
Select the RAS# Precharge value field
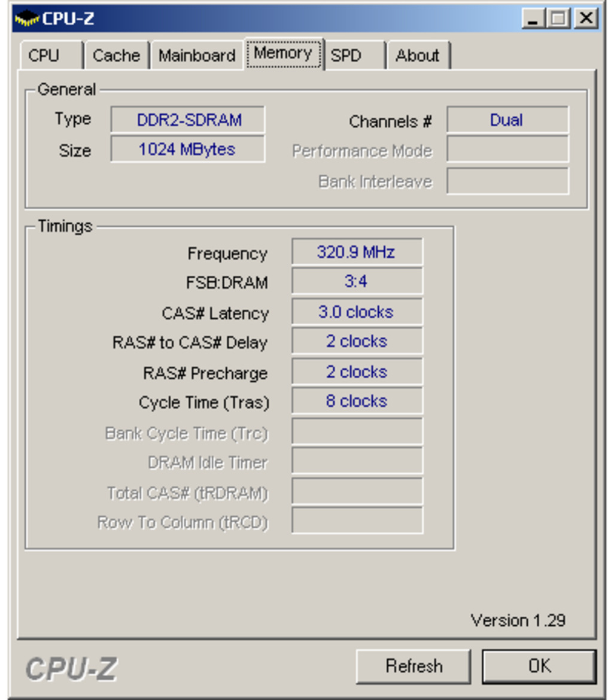357,372
